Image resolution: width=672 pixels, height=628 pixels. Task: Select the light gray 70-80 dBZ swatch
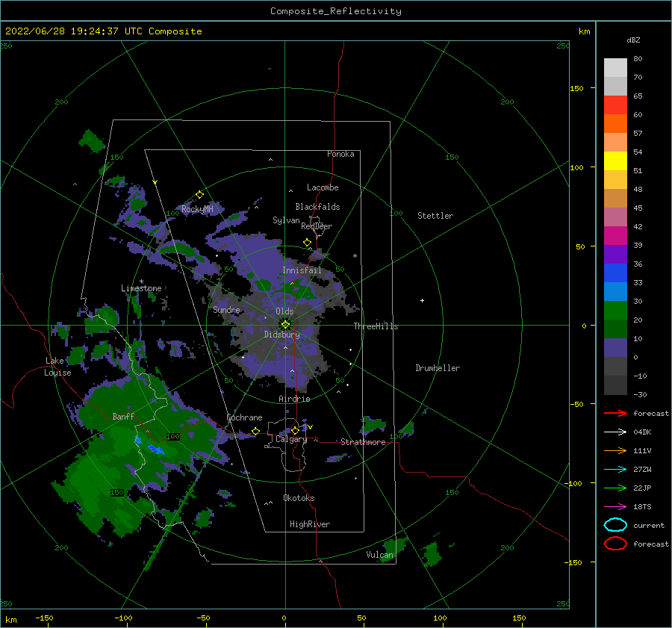[615, 67]
